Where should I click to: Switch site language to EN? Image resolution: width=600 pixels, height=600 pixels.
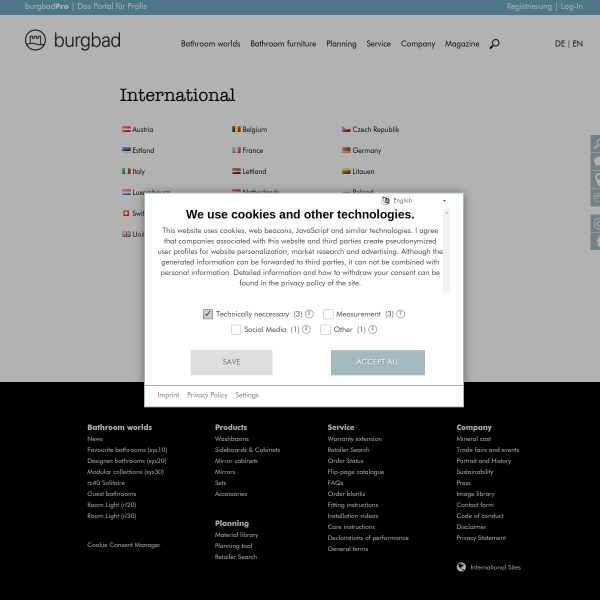(x=577, y=44)
